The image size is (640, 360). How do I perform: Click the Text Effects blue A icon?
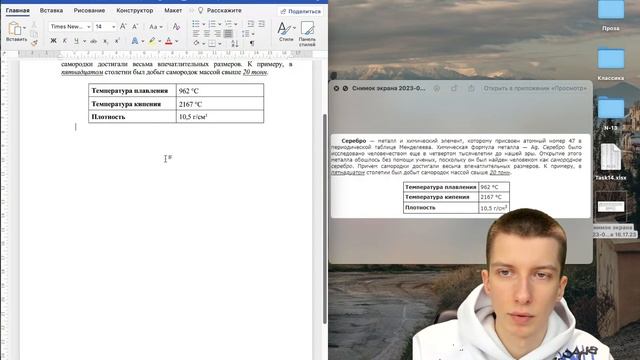point(135,41)
